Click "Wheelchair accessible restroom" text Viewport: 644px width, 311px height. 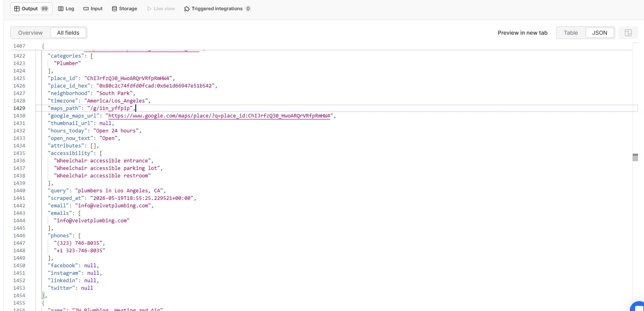tap(103, 176)
